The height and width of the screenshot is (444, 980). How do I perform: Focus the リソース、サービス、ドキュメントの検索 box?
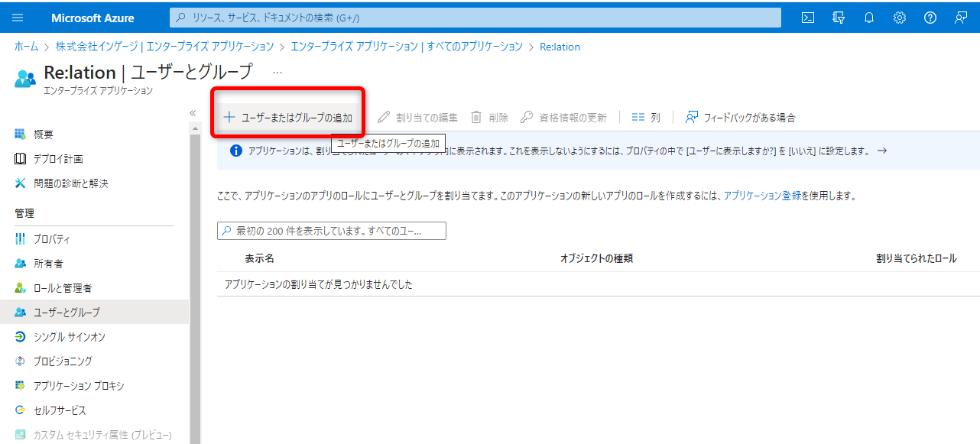(x=475, y=18)
